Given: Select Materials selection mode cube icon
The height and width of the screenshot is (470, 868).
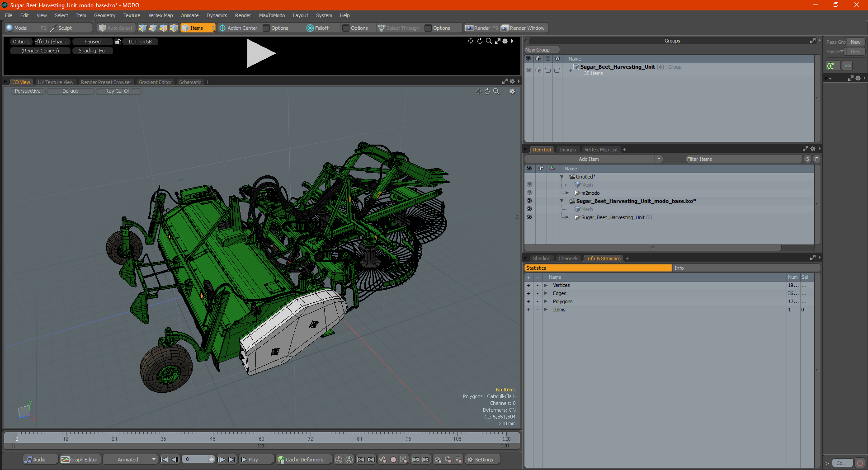Looking at the screenshot, I should point(174,28).
